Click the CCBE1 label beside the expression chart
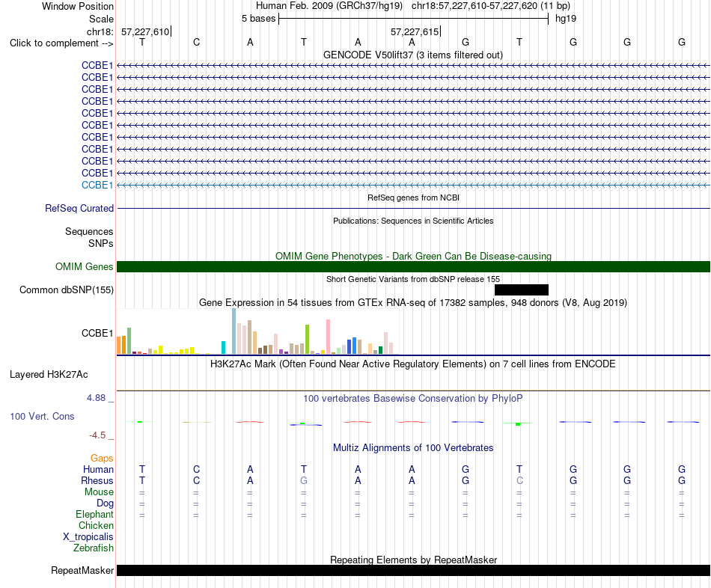Screen dimensions: 711x588 97,333
